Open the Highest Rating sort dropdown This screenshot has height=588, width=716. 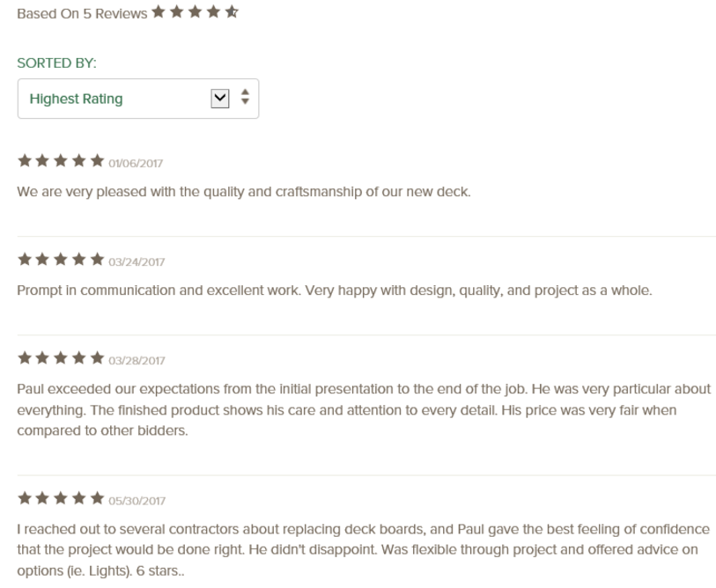(138, 99)
